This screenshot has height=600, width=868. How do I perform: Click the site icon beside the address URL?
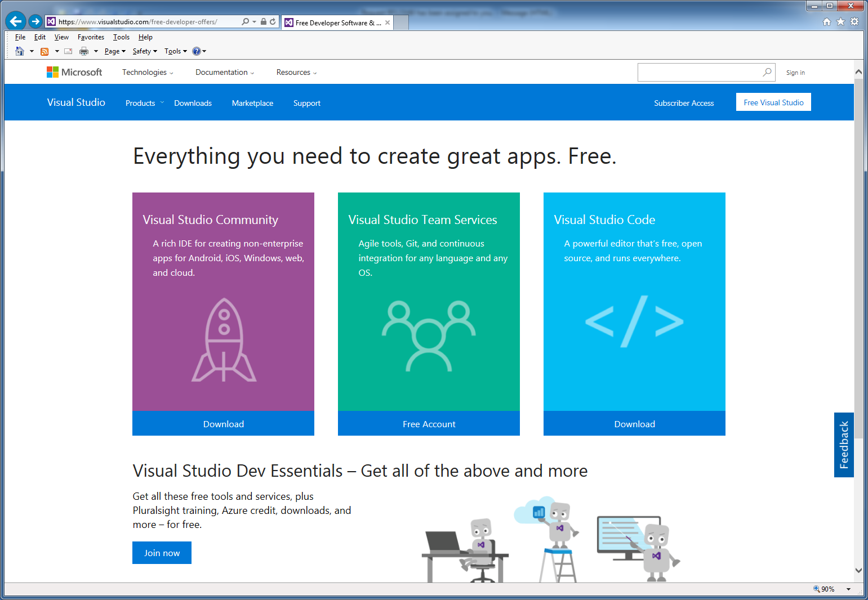(51, 22)
